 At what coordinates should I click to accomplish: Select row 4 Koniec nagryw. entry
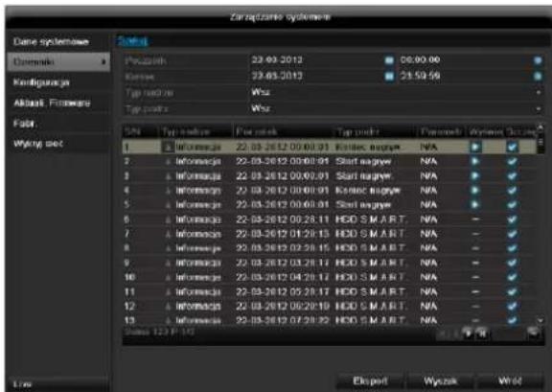(x=330, y=190)
